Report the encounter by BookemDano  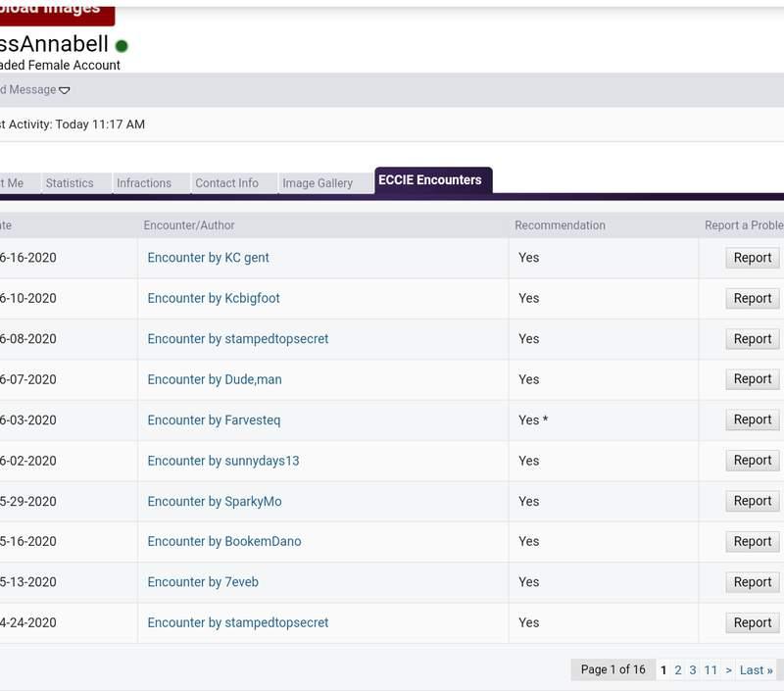coord(752,541)
